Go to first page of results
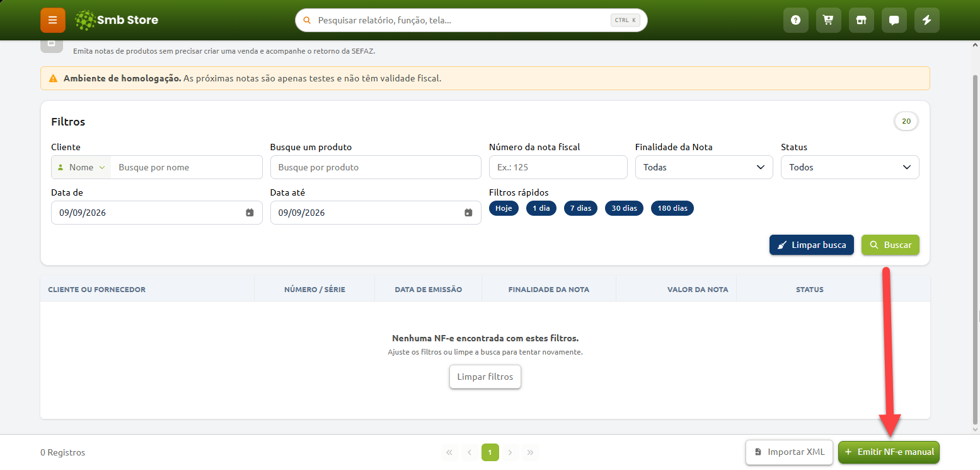Viewport: 980px width, 470px height. (449, 452)
